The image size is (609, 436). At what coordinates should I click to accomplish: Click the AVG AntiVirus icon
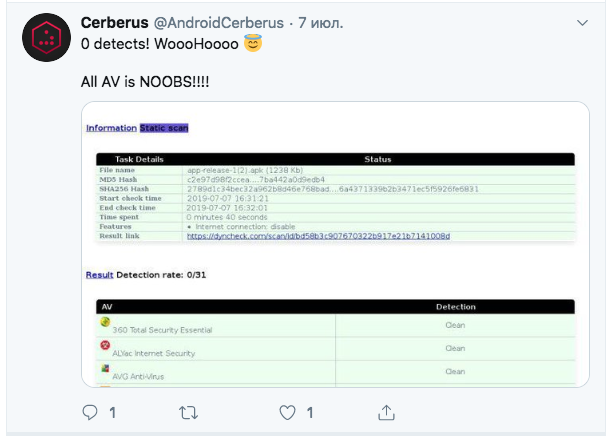tap(105, 369)
